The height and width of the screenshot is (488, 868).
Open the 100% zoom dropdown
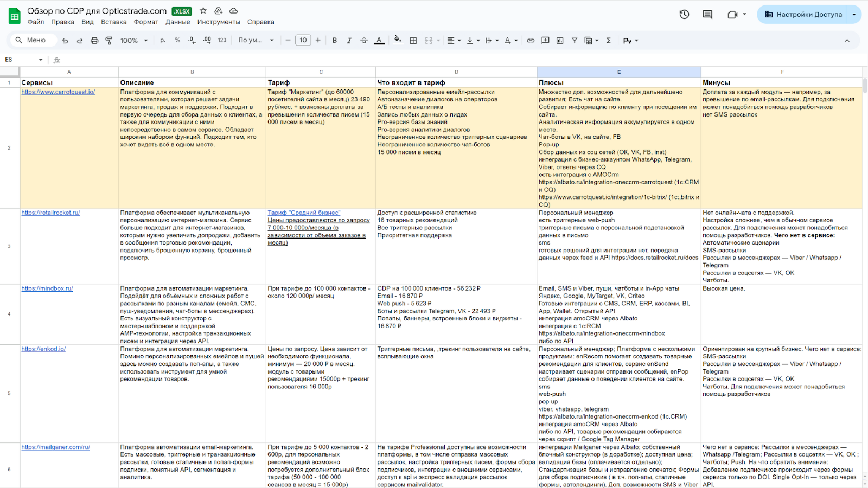[x=133, y=41]
